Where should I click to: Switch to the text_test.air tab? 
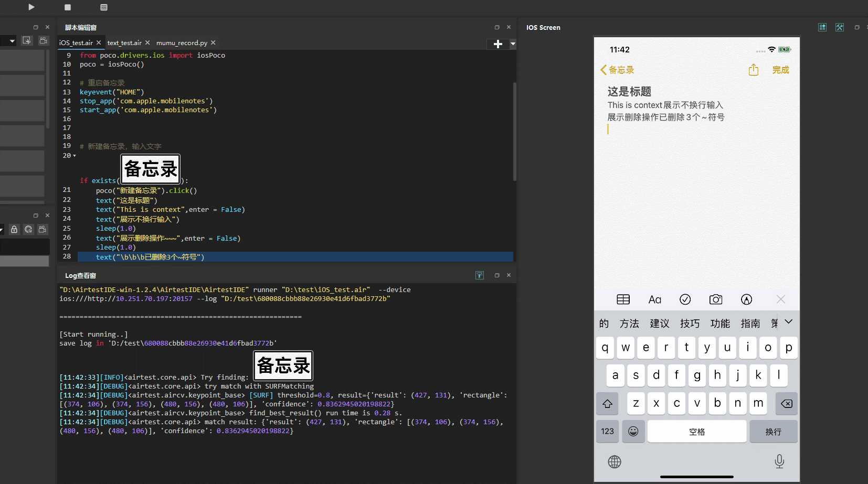pos(124,43)
